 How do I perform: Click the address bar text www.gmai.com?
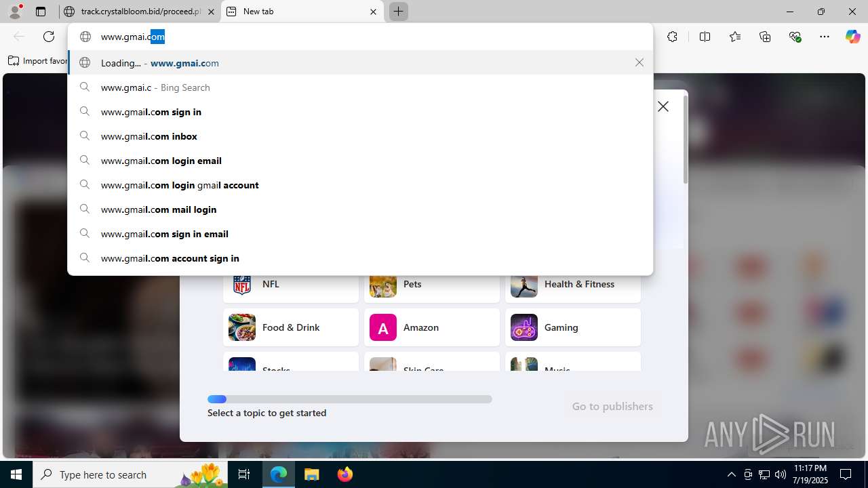(x=133, y=37)
